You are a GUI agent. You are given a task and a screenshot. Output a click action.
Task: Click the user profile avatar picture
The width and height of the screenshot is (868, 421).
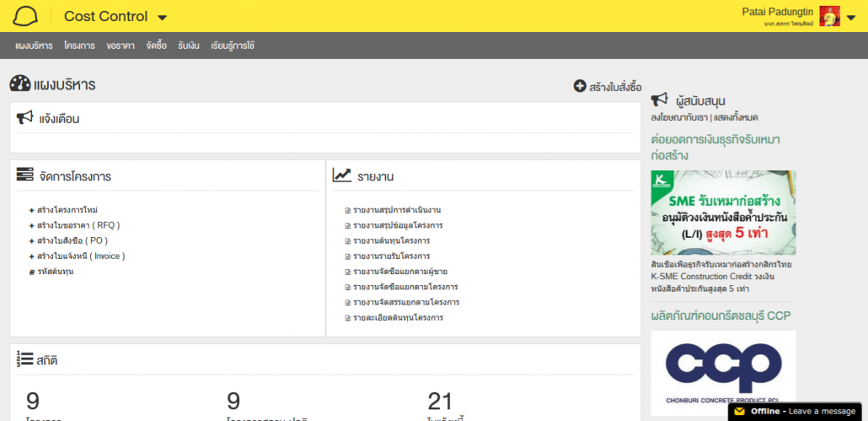[829, 16]
